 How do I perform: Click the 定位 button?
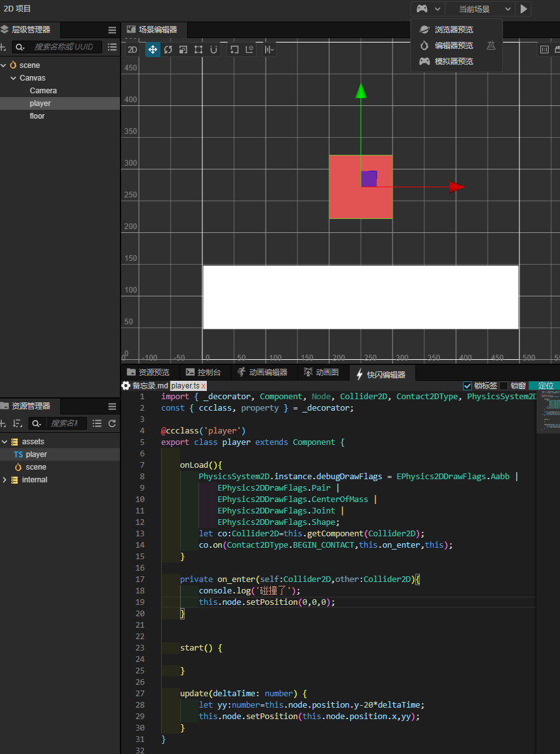click(545, 386)
